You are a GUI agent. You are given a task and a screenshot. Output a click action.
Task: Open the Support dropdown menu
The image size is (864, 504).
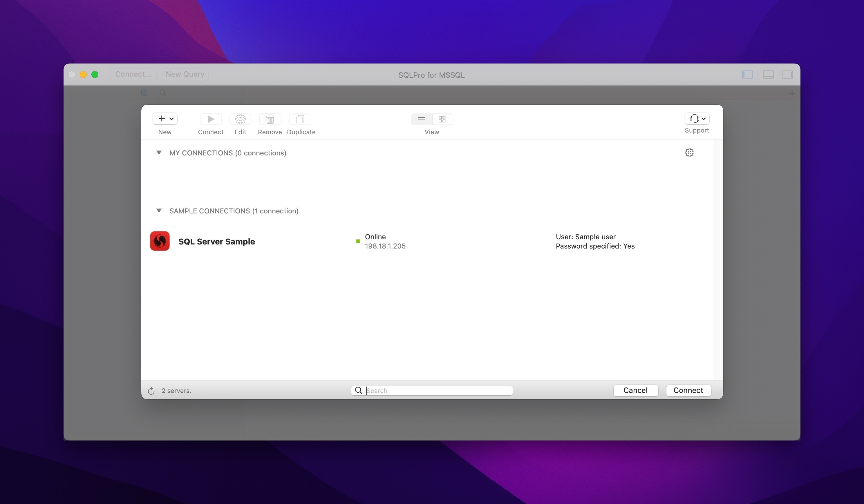[x=697, y=119]
